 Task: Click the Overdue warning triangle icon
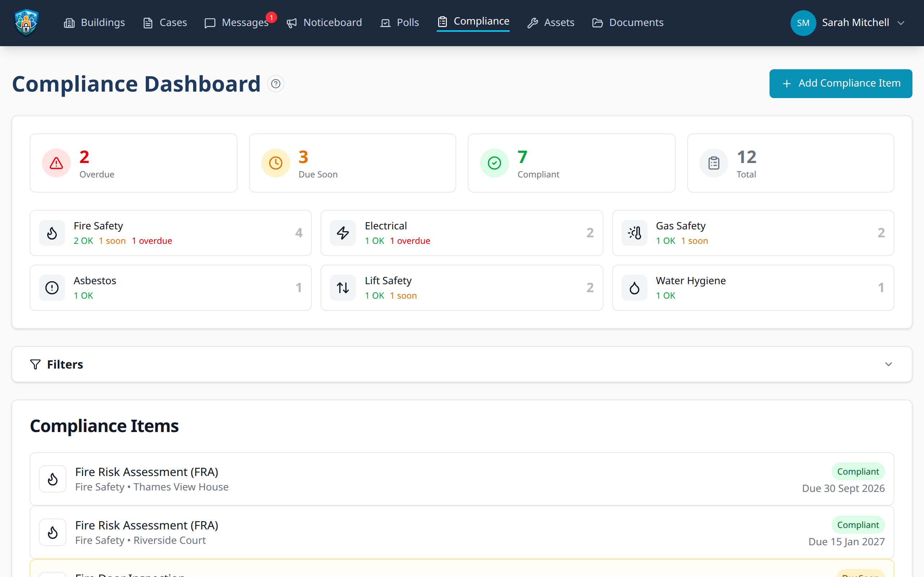[56, 163]
